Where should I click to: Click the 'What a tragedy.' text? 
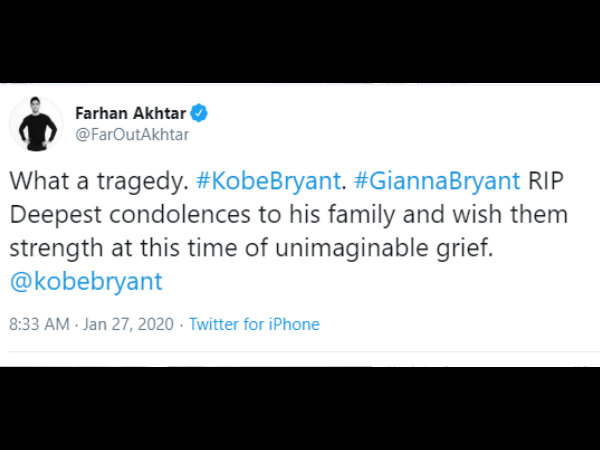click(99, 181)
